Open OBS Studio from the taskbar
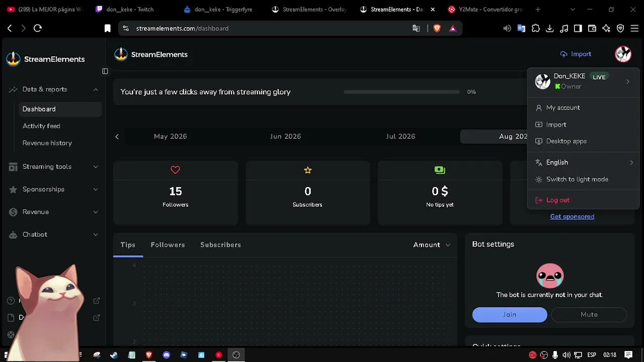 236,355
